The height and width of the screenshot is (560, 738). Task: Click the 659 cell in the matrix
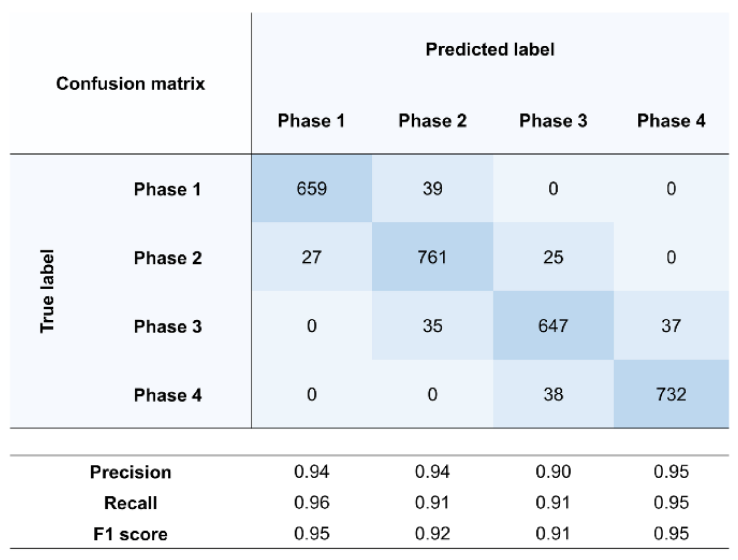(312, 189)
